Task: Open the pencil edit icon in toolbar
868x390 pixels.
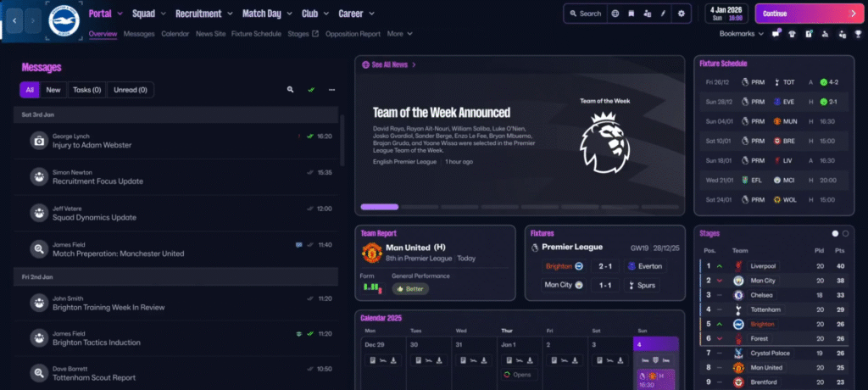Action: click(x=663, y=14)
